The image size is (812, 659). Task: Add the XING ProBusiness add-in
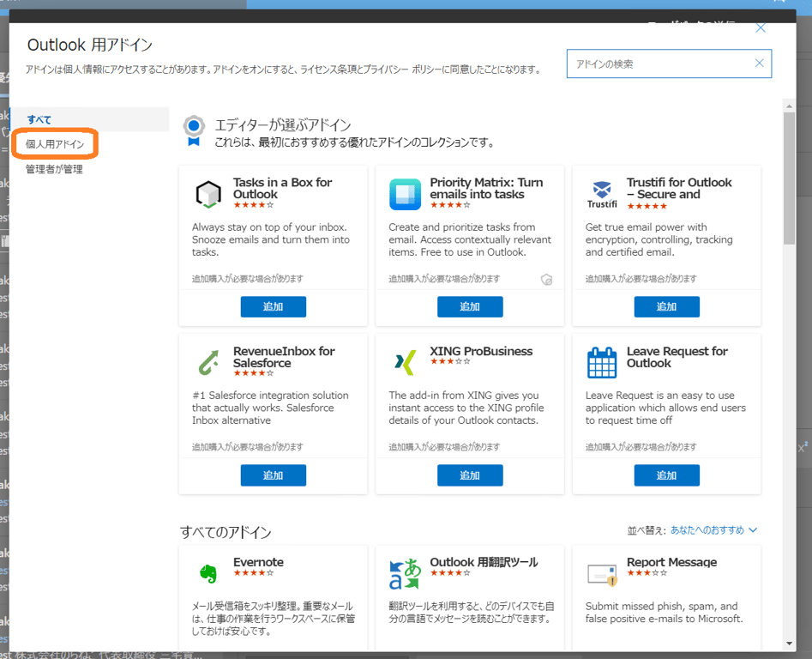point(470,475)
